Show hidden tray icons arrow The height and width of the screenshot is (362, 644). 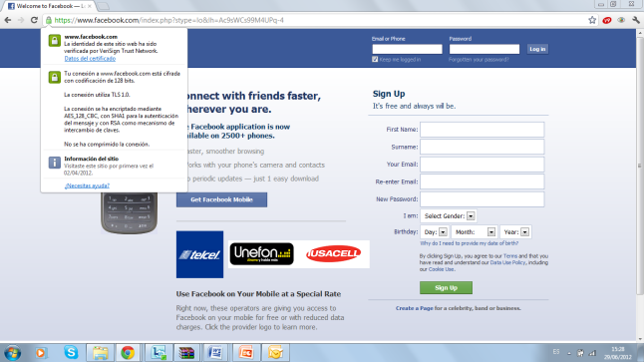point(569,353)
